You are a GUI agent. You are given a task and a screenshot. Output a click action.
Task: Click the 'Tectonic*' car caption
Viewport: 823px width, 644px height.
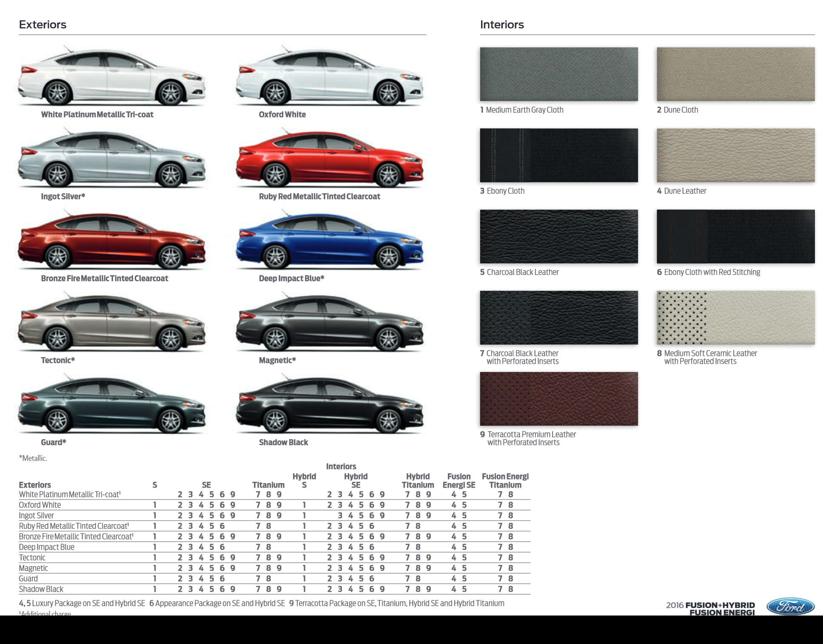58,360
